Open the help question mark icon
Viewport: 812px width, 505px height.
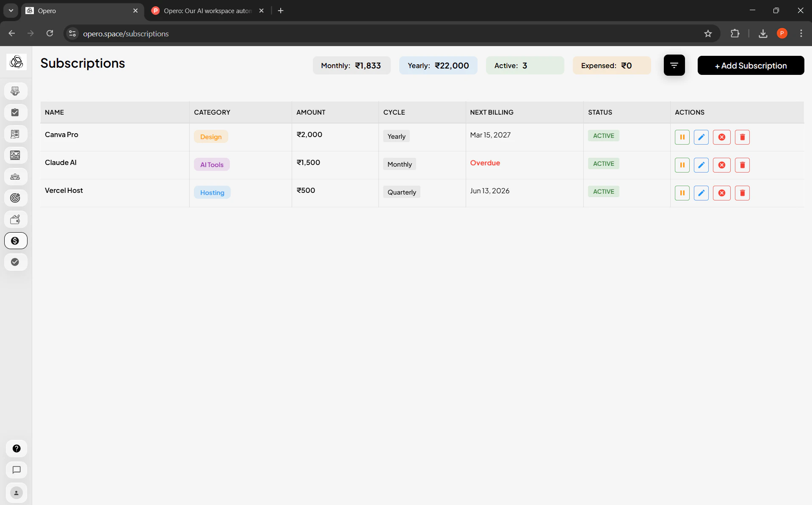(17, 449)
